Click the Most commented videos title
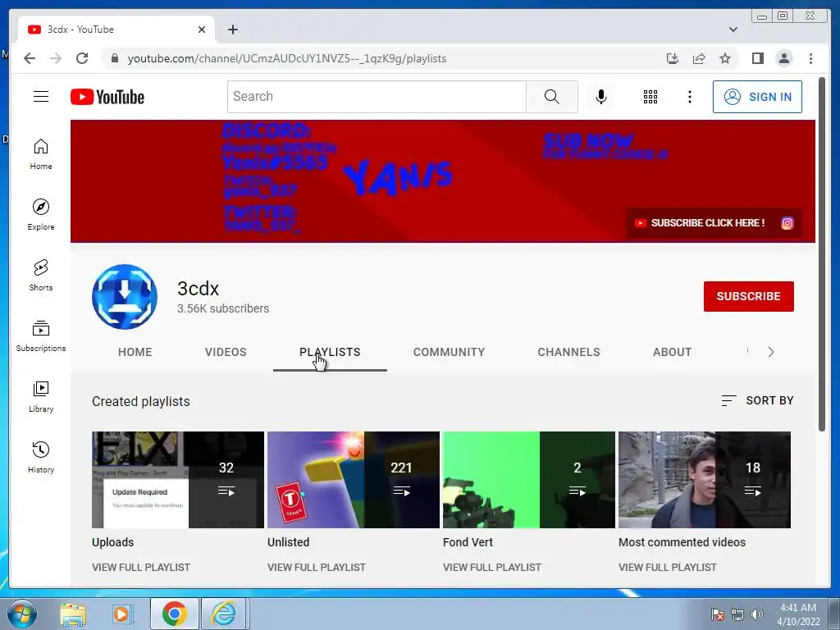This screenshot has height=630, width=840. tap(682, 542)
